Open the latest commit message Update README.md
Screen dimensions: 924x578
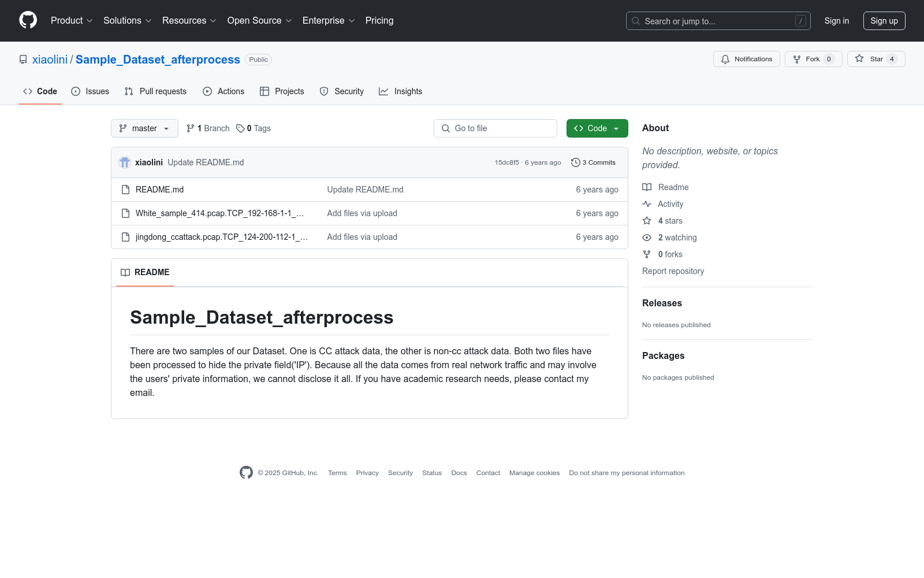206,162
